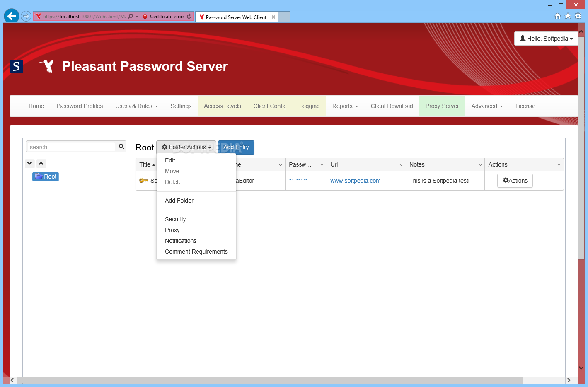Expand the Reports dropdown menu
This screenshot has height=387, width=588.
tap(345, 106)
